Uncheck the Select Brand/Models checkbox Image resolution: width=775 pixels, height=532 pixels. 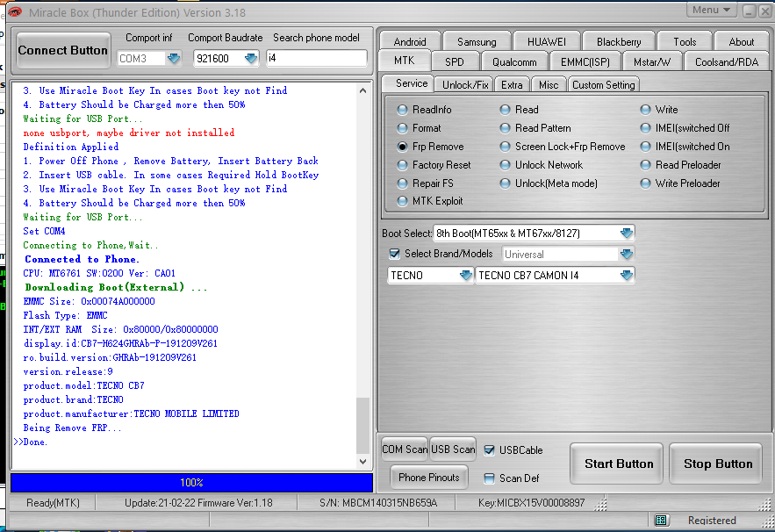pos(394,254)
